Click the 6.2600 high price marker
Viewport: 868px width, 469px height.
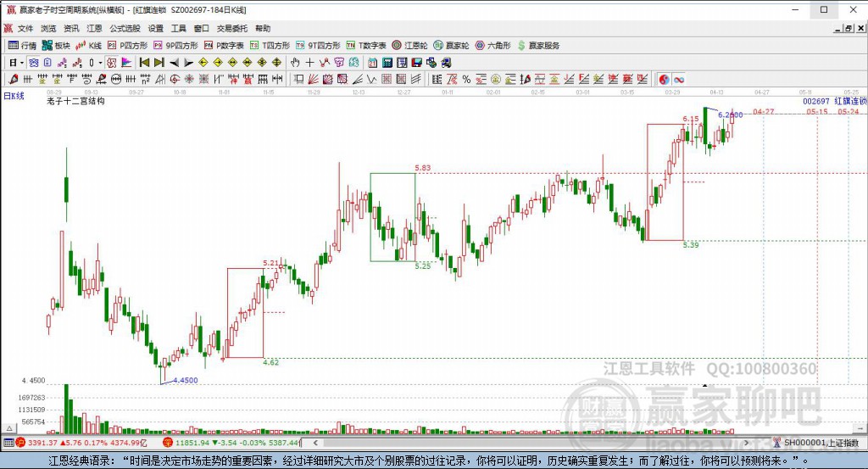(730, 114)
